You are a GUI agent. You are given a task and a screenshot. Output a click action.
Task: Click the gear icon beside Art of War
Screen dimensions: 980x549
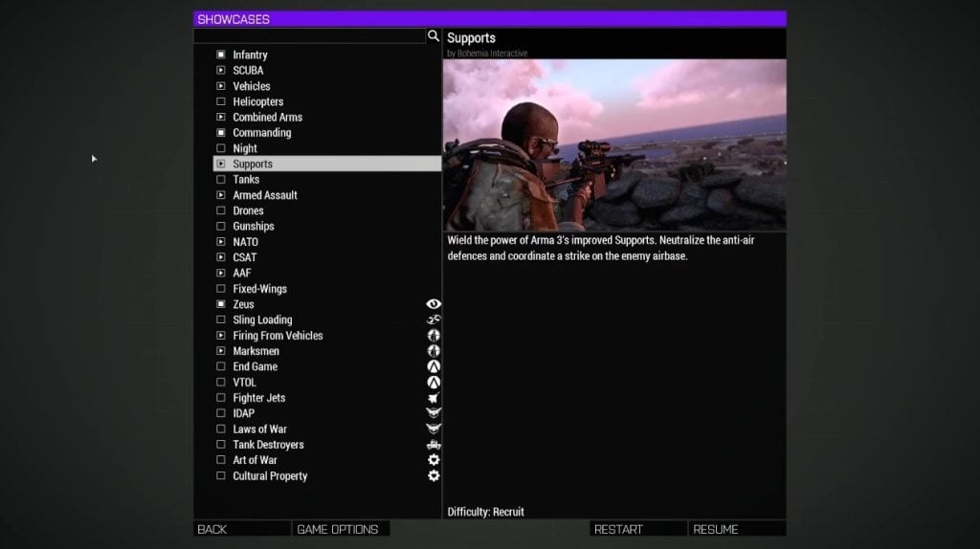click(434, 460)
